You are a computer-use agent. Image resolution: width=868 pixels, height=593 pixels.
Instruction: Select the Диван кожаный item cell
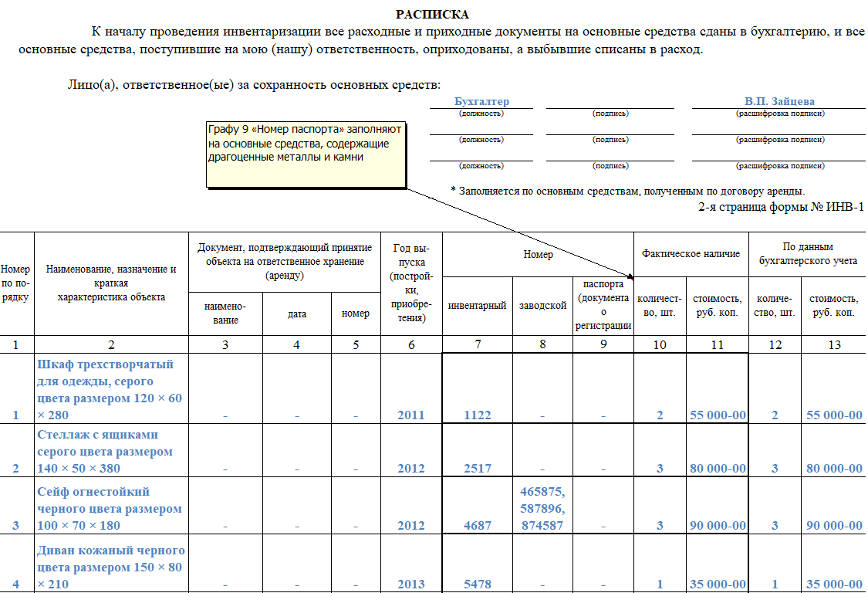click(x=111, y=568)
